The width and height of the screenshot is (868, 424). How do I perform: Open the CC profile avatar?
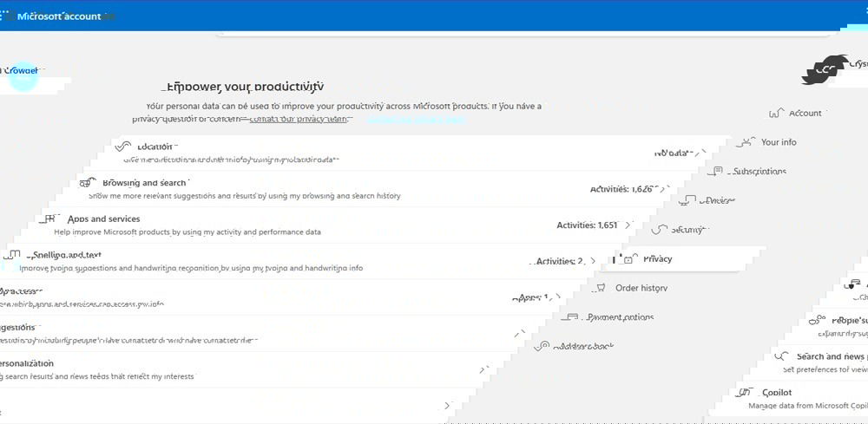click(x=823, y=69)
